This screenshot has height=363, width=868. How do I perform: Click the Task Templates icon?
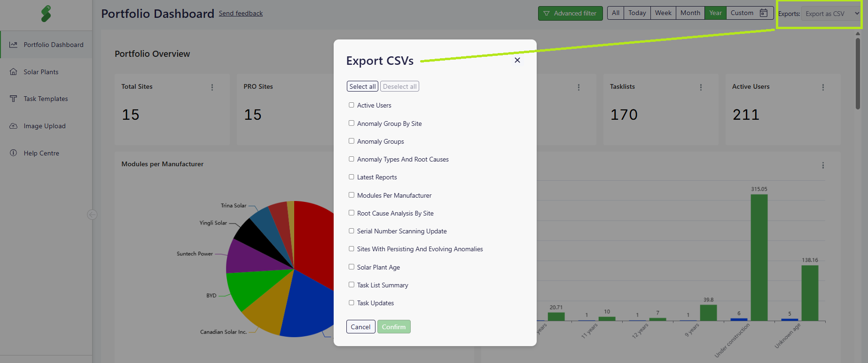tap(14, 99)
